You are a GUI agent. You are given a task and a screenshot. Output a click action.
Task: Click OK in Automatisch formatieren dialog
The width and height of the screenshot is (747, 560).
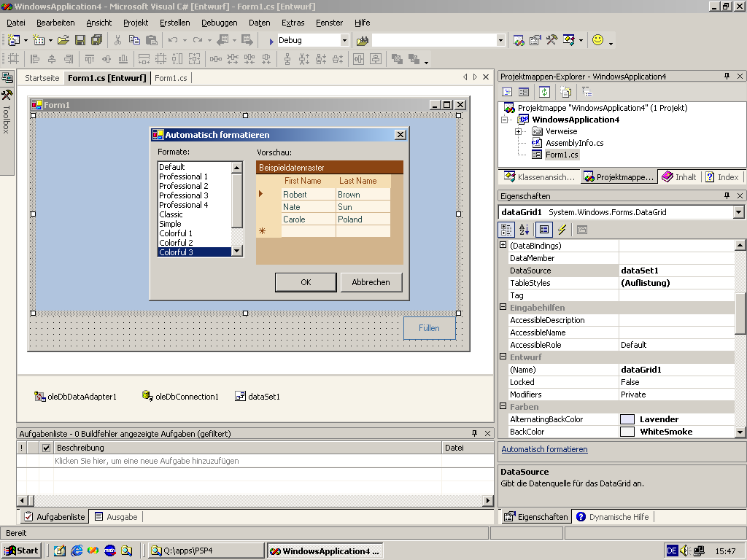[306, 282]
